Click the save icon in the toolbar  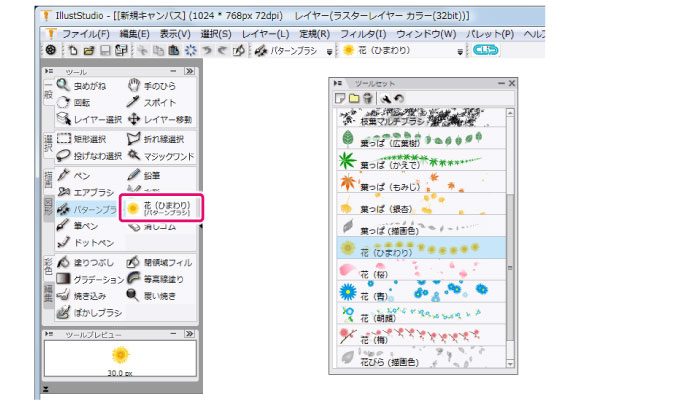(x=103, y=50)
